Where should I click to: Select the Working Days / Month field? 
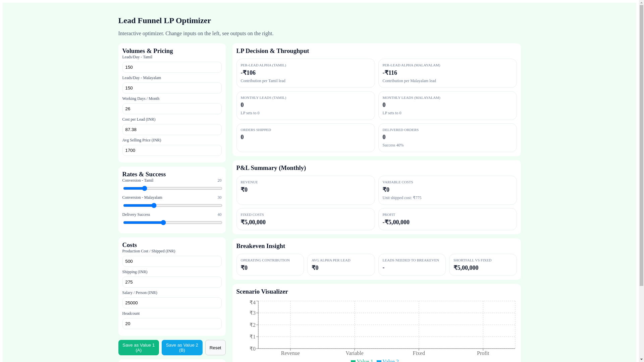(172, 109)
